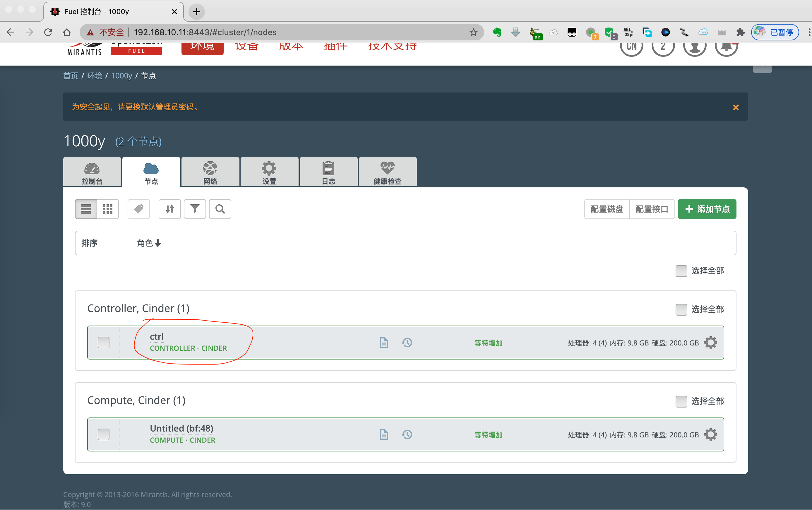Click the 添加节点 add nodes button
Screen dimensions: 812x510
coord(707,209)
